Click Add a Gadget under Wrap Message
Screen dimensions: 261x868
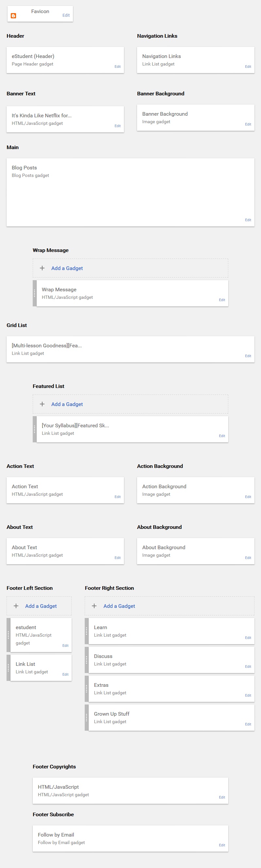coord(67,268)
